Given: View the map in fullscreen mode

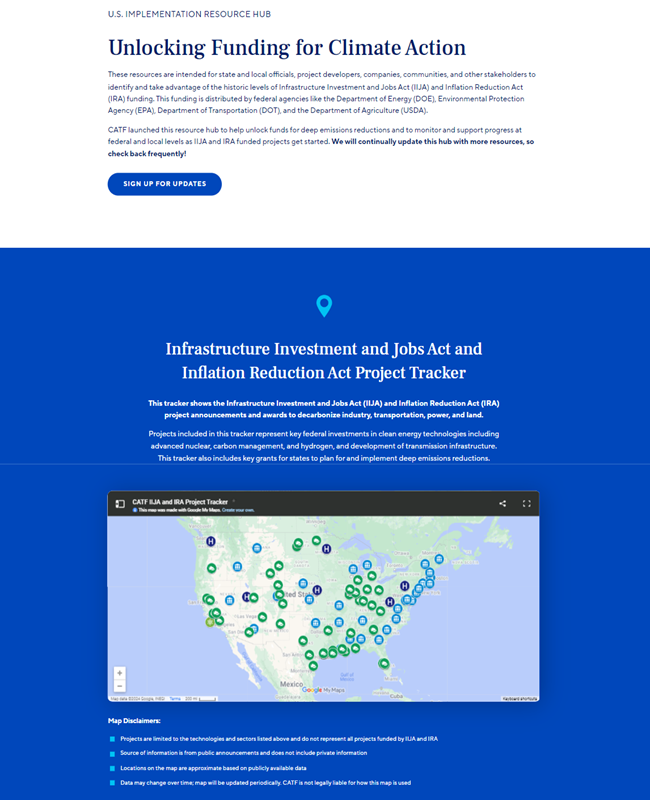Looking at the screenshot, I should point(526,504).
